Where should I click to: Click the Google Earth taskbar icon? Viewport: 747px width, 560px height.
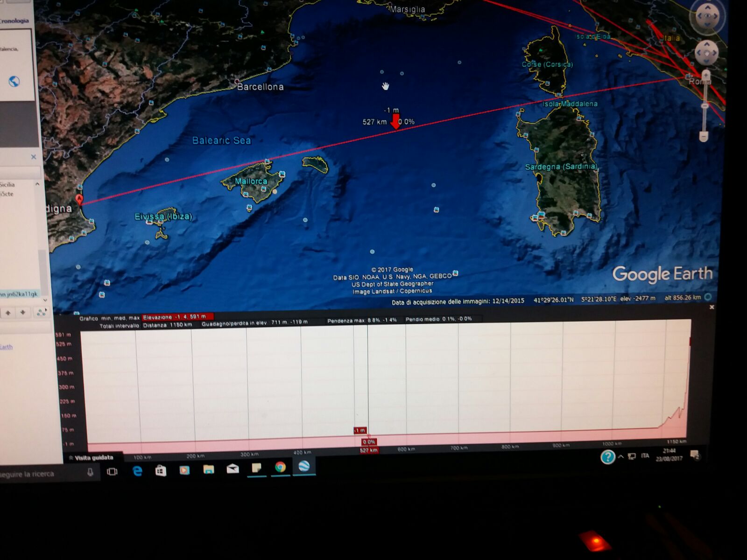pyautogui.click(x=304, y=466)
